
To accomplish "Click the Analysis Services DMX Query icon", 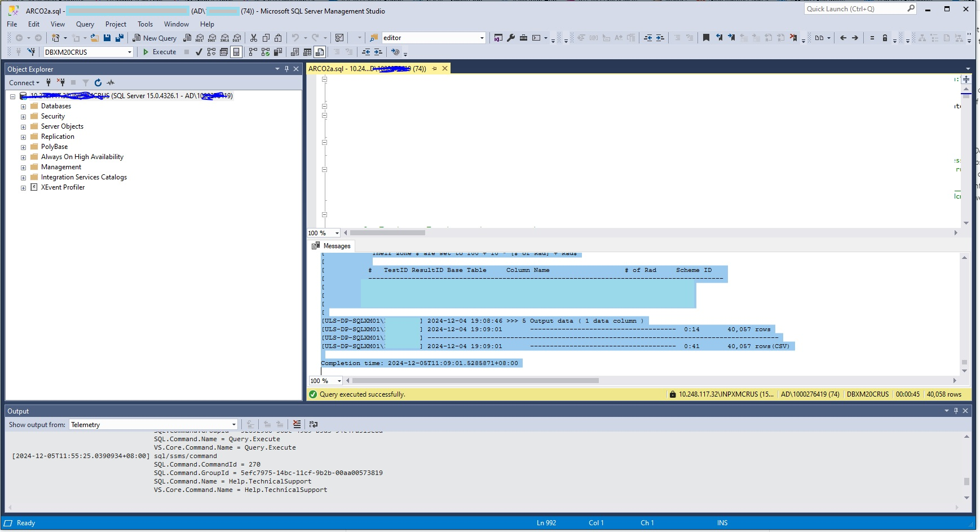I will 212,38.
